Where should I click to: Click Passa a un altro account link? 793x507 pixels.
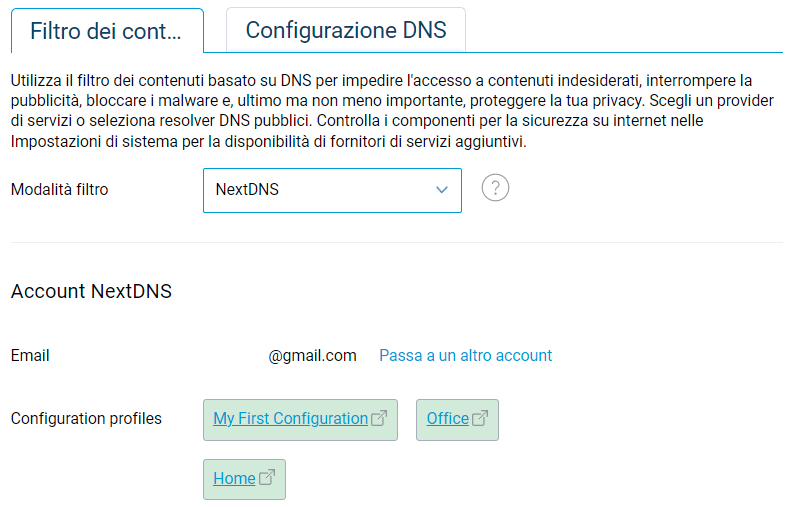coord(465,355)
